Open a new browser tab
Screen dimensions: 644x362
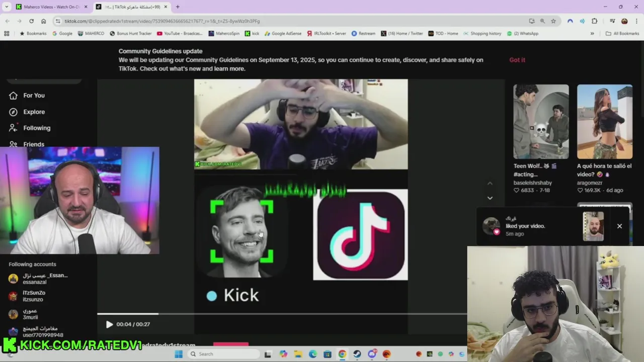coord(177,7)
